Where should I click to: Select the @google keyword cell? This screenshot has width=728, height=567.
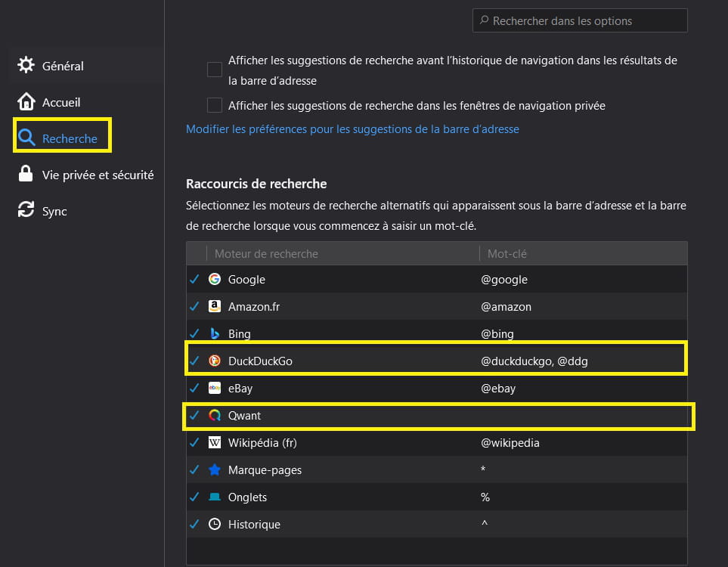click(x=504, y=280)
